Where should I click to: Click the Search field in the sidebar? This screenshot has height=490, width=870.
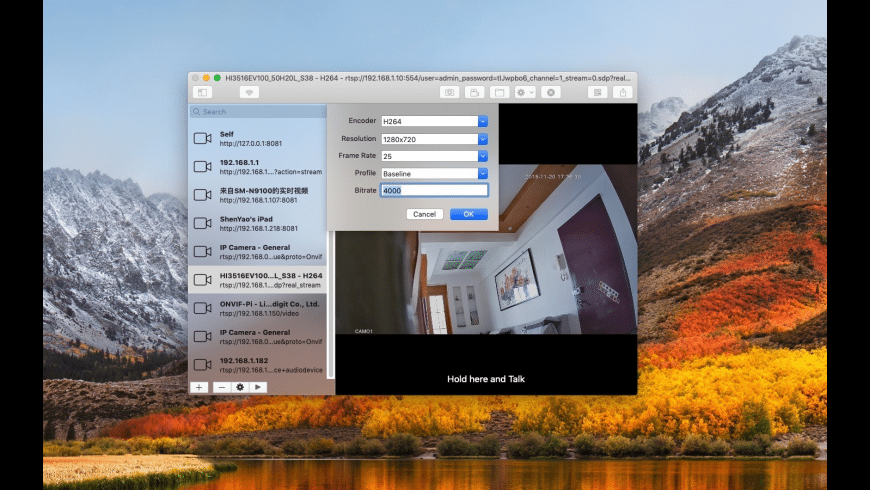pos(258,112)
